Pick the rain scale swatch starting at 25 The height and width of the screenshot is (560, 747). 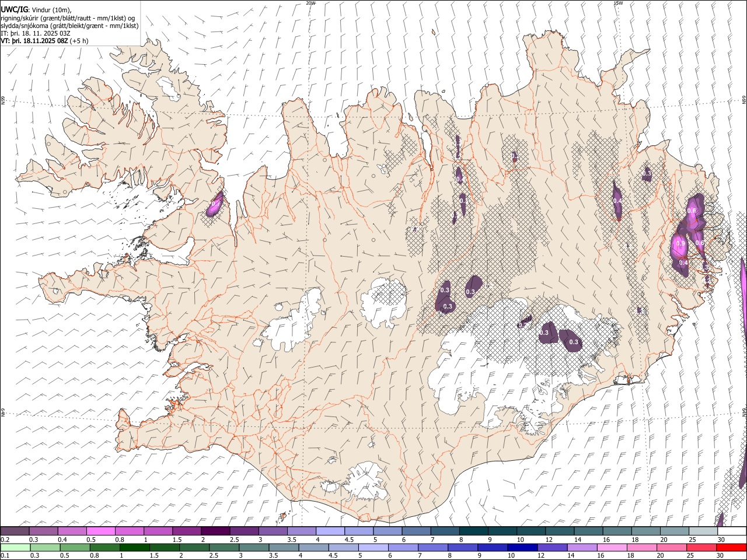(702, 547)
